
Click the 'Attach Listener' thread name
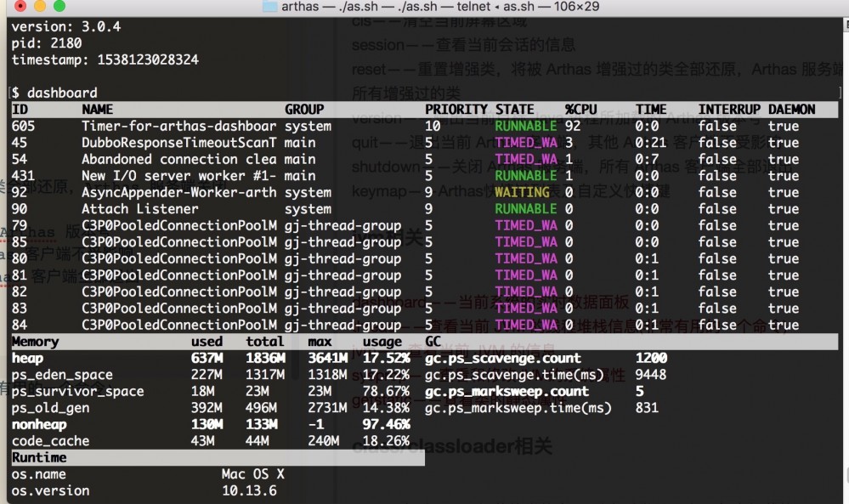coord(140,209)
